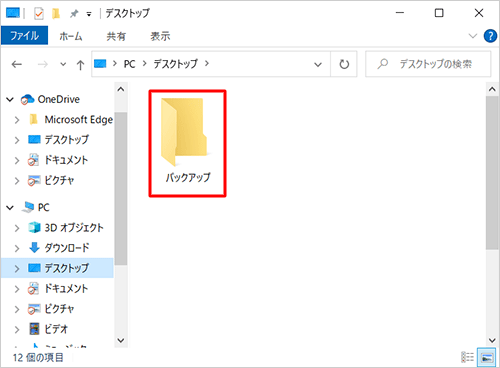Expand the ribbon with the chevron

point(473,36)
